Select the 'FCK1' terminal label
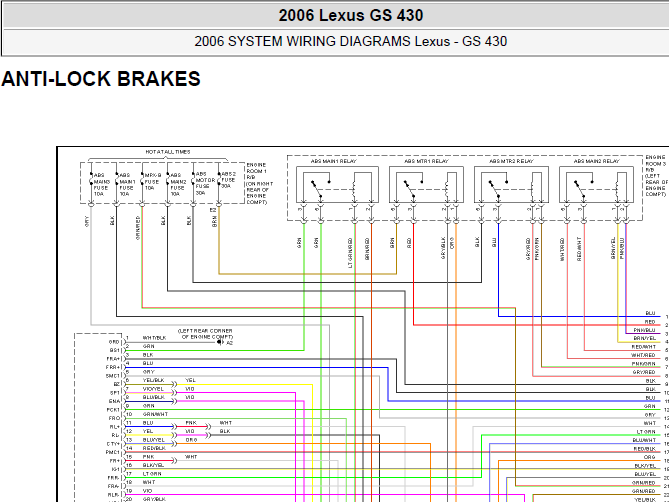Screen dimensions: 669x502 pyautogui.click(x=113, y=410)
